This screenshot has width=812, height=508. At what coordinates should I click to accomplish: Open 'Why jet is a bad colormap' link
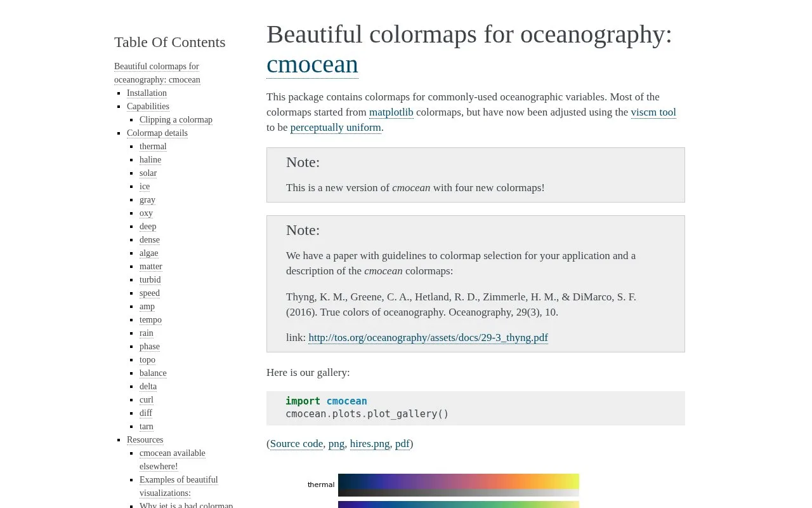click(x=186, y=505)
